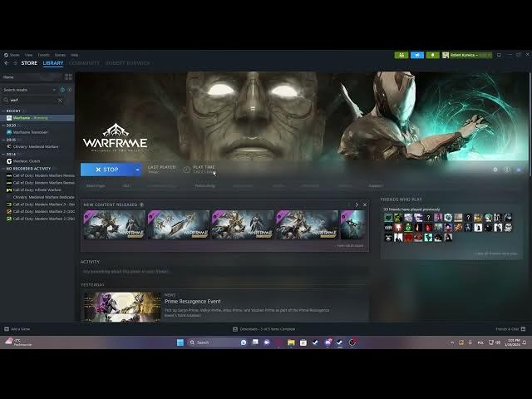Select Chivalry: Medieval Warfare in library
The image size is (532, 399).
[37, 147]
